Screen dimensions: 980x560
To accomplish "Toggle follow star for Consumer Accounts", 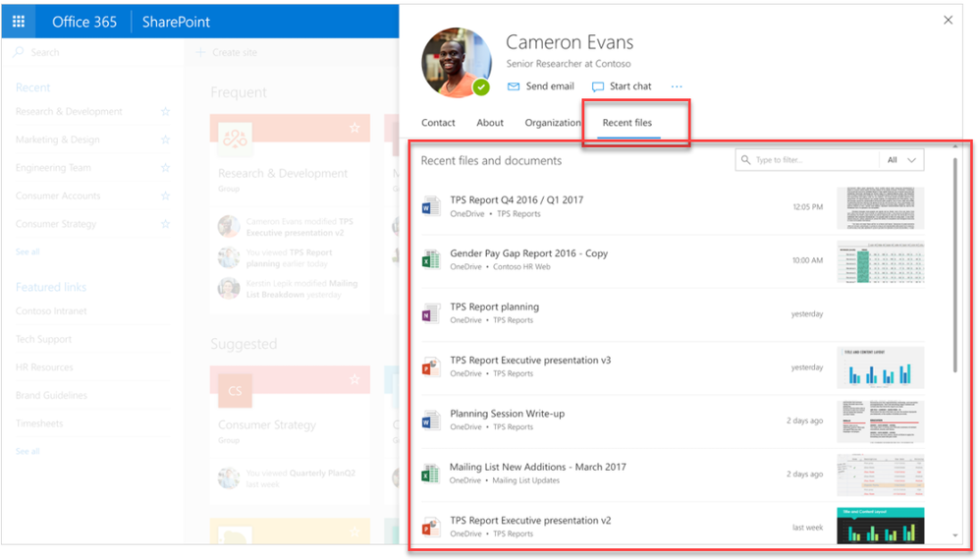I will click(x=165, y=196).
